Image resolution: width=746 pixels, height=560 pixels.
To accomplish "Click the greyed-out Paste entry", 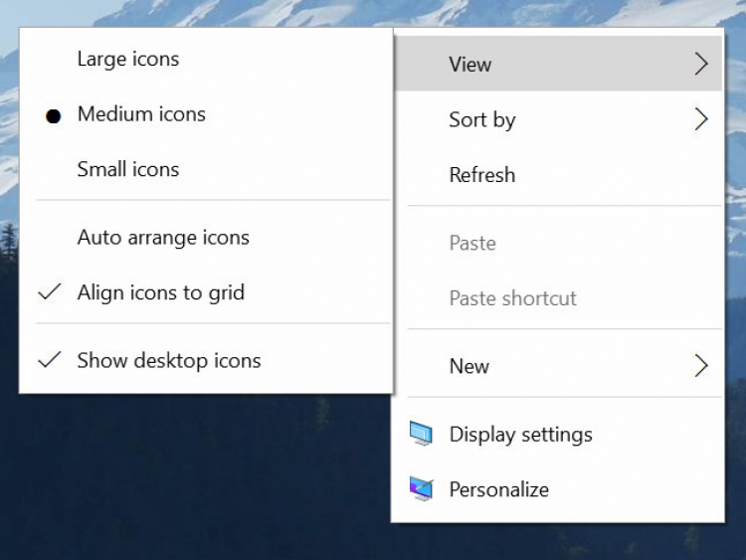I will 472,243.
